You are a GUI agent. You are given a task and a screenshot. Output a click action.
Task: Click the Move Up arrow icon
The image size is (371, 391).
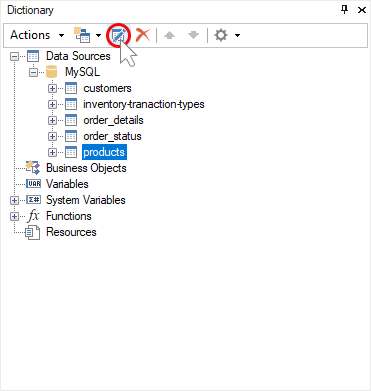170,35
